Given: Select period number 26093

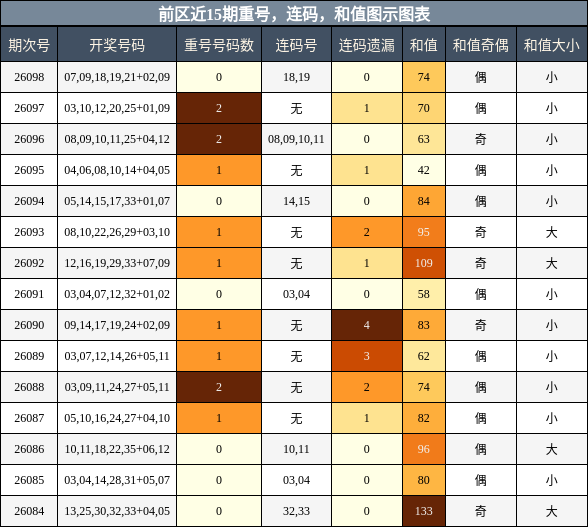Looking at the screenshot, I should [29, 232].
